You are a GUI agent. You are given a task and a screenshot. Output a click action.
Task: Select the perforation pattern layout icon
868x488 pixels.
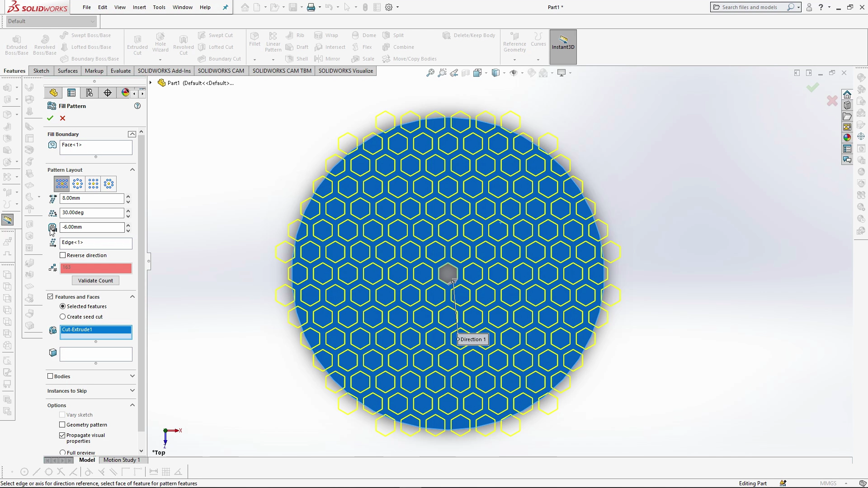point(62,183)
